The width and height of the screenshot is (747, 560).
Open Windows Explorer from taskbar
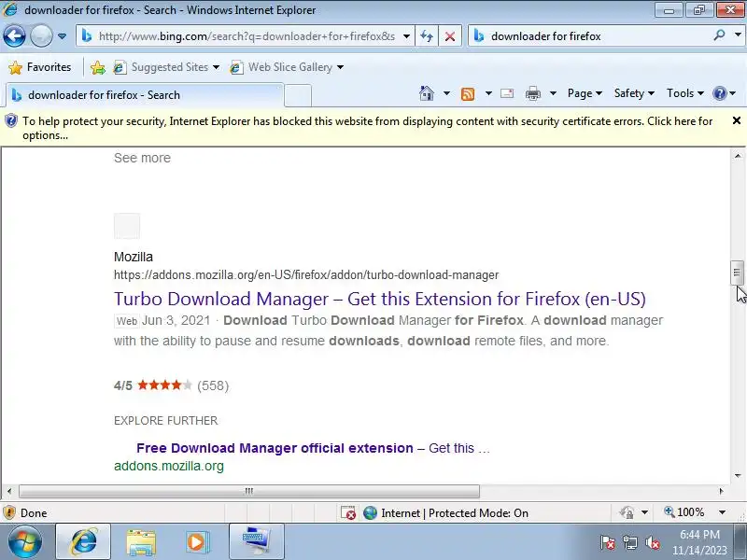[141, 542]
